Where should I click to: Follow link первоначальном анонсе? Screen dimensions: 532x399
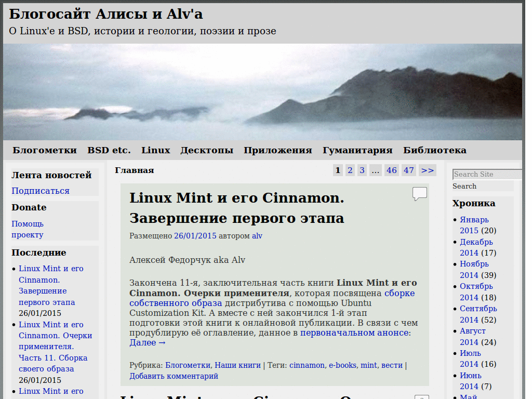point(354,333)
